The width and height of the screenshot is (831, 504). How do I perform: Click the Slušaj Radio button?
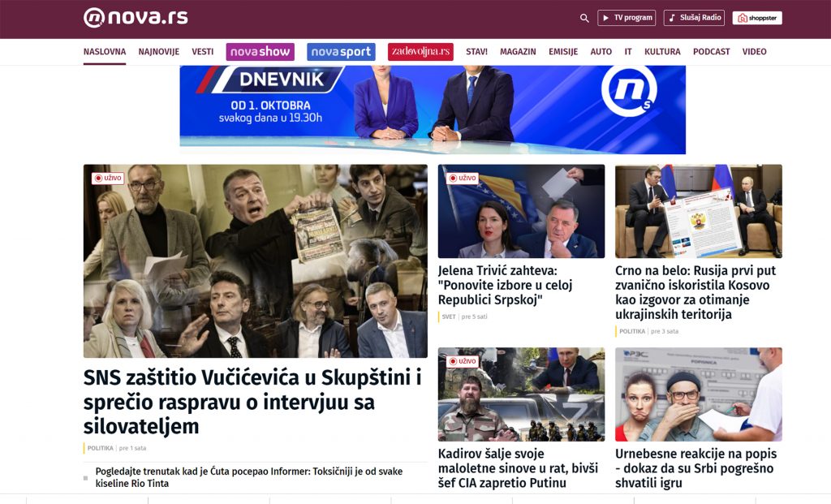(x=694, y=18)
